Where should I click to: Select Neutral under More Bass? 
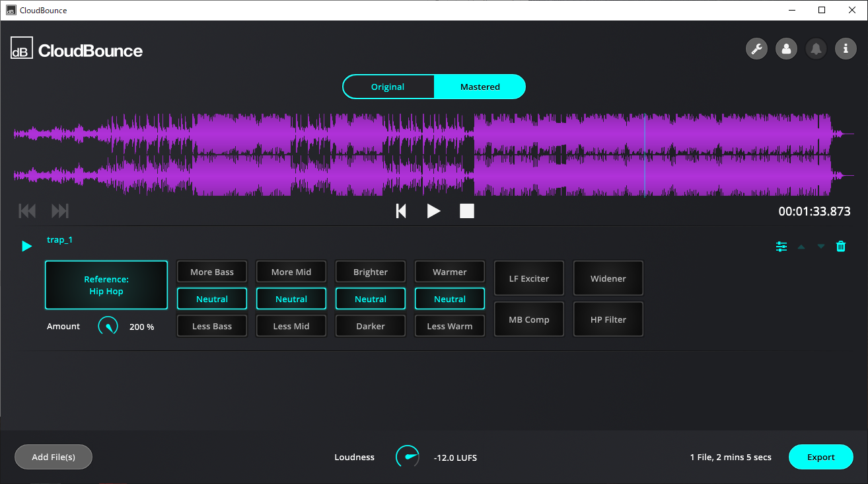pos(212,299)
